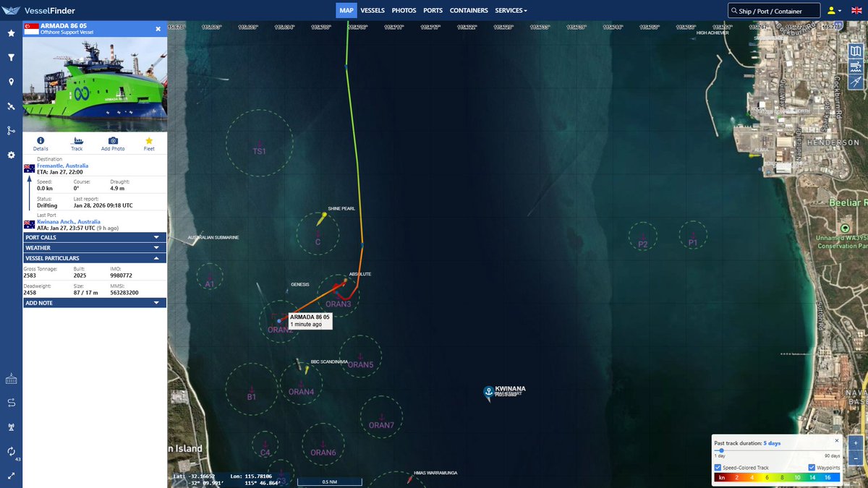This screenshot has width=868, height=488.
Task: Zoom in the map with plus button
Action: (x=856, y=442)
